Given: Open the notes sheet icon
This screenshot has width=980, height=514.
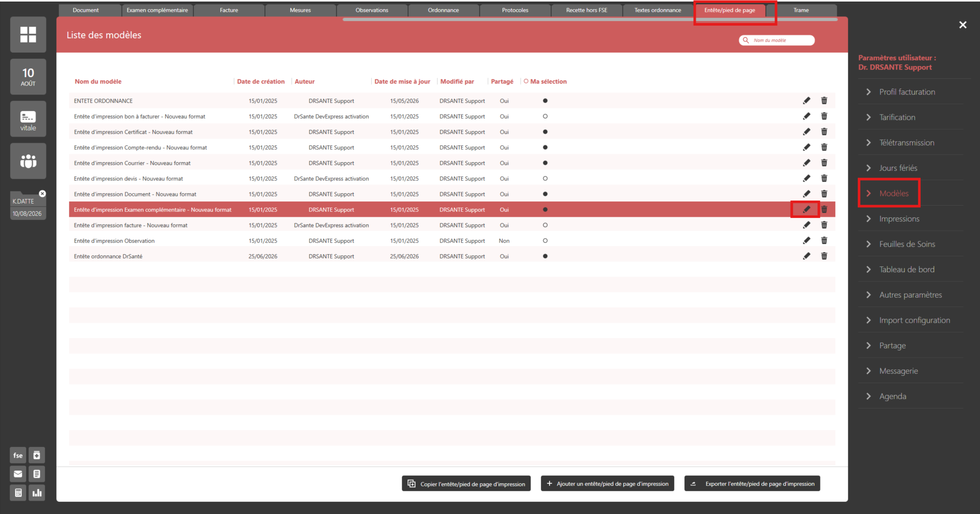Looking at the screenshot, I should click(37, 474).
